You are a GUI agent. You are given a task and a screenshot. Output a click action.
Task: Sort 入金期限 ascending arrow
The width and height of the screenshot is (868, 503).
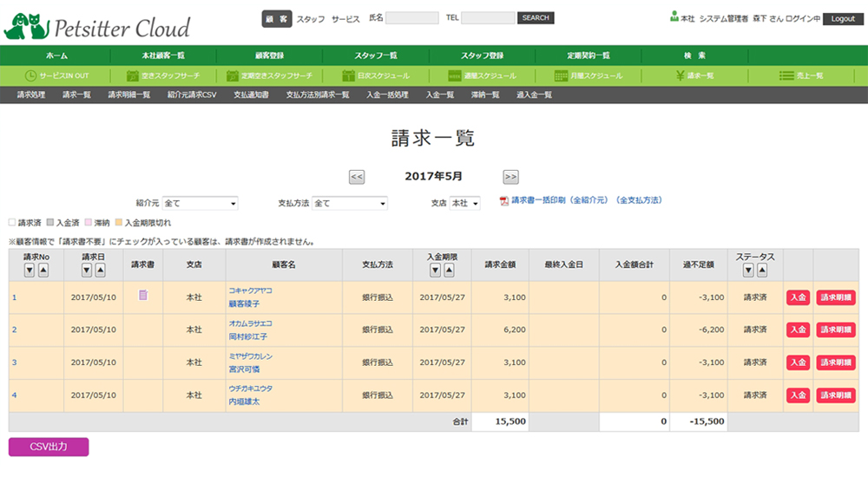[x=449, y=270]
